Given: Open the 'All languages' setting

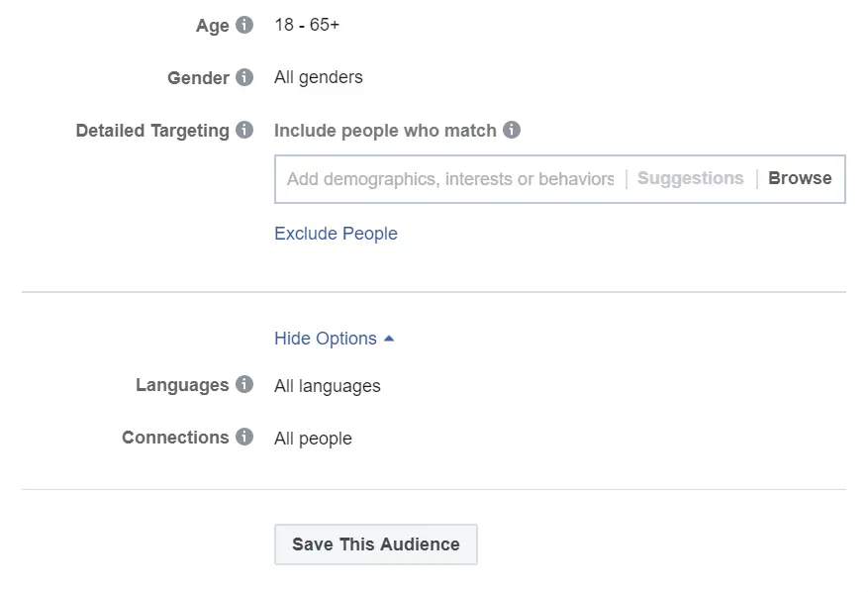Looking at the screenshot, I should [x=328, y=386].
